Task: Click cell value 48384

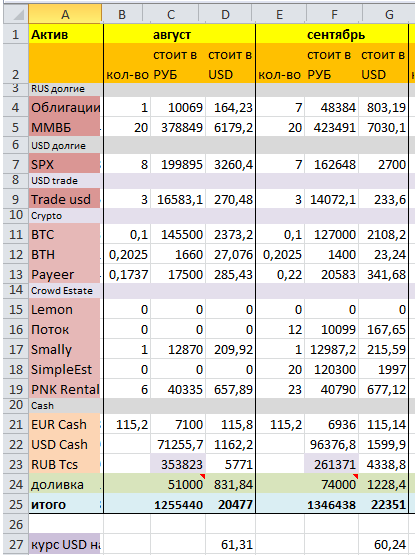Action: [x=331, y=107]
